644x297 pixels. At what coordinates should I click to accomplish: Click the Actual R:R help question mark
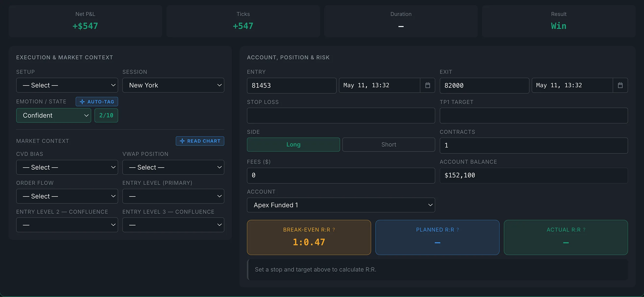pos(584,230)
